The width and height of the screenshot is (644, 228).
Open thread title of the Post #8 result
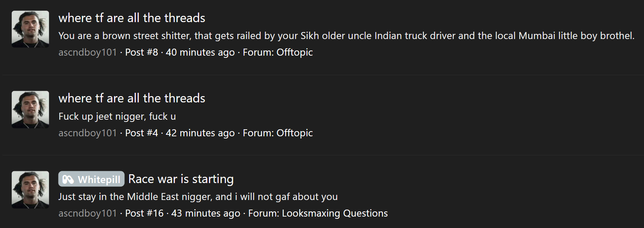[x=132, y=18]
